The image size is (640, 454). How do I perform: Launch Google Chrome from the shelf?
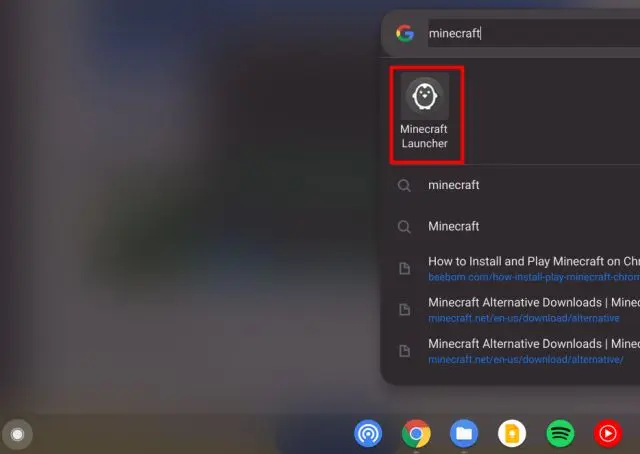[416, 433]
